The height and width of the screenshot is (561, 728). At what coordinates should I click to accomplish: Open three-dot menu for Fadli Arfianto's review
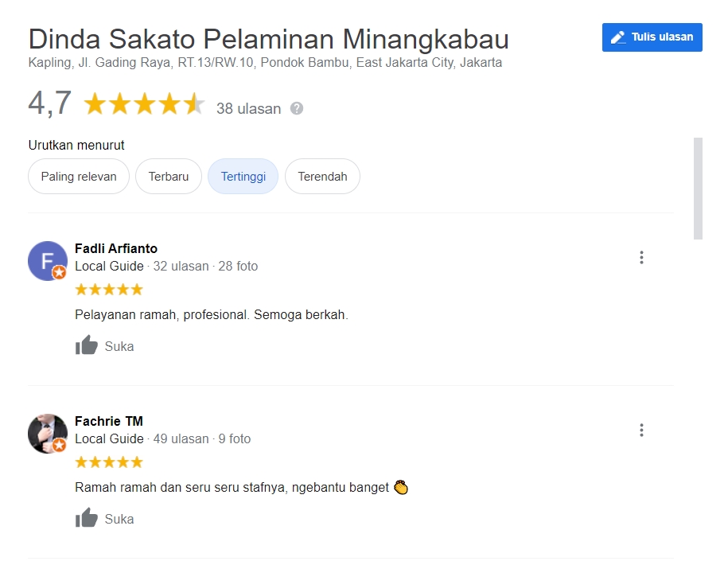[x=641, y=257]
